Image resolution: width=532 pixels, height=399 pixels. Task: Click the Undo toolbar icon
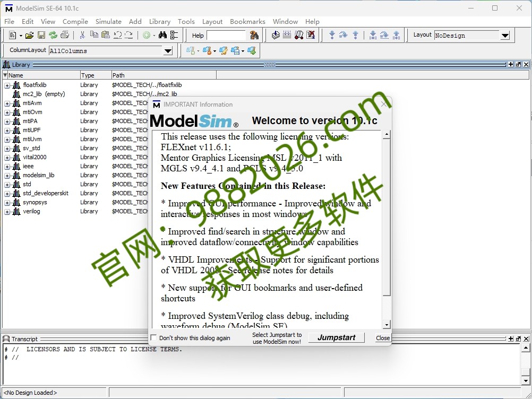[x=117, y=35]
